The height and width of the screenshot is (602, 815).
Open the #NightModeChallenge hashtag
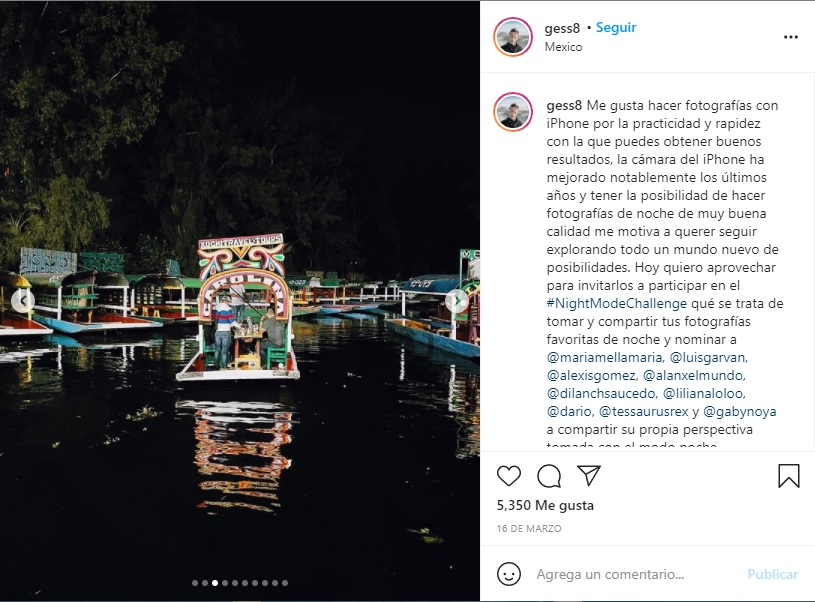coord(616,304)
